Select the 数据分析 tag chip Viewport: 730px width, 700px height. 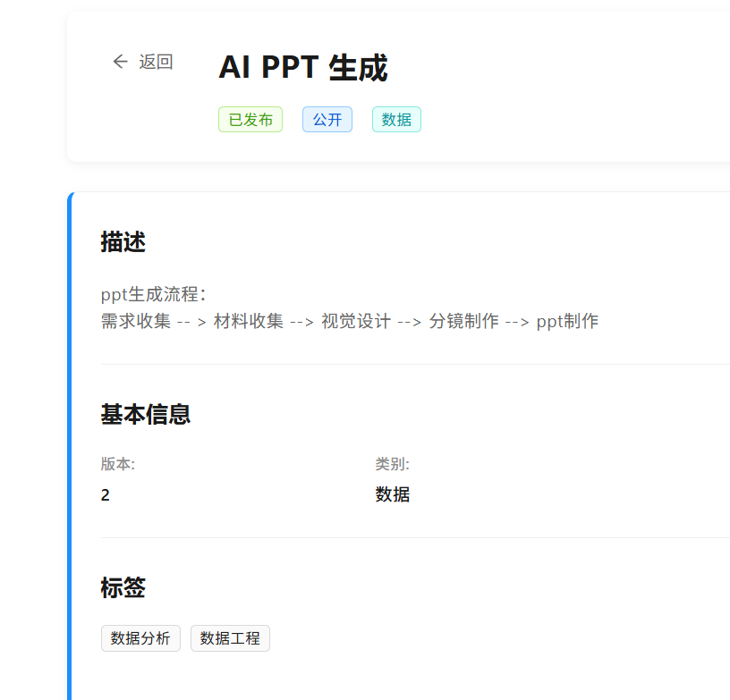pyautogui.click(x=140, y=638)
